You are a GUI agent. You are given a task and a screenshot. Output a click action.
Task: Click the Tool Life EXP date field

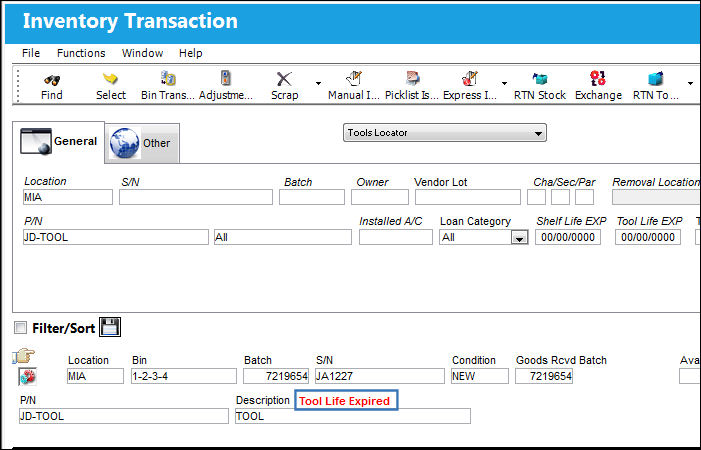click(x=648, y=237)
